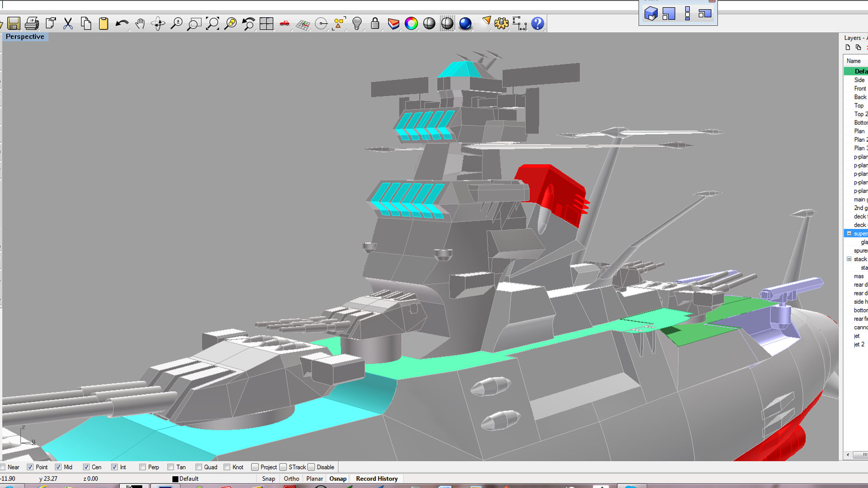
Task: Open the four-viewport layout tool
Action: point(267,23)
